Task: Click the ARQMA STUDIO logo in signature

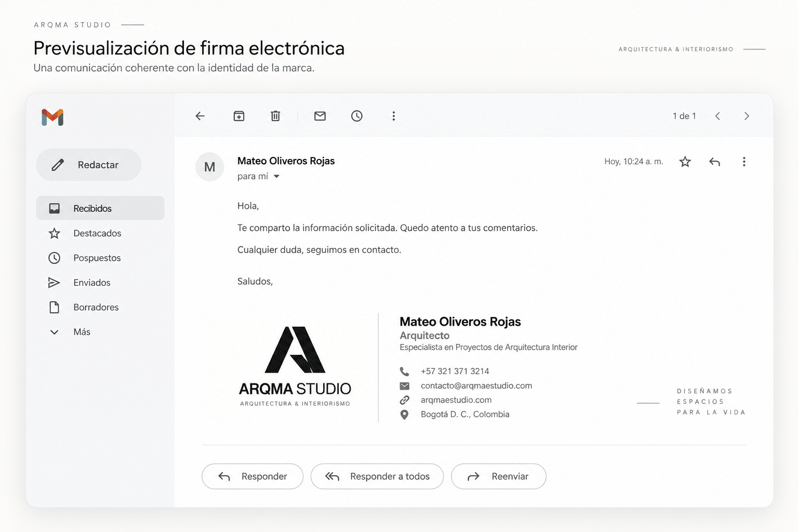Action: [295, 366]
